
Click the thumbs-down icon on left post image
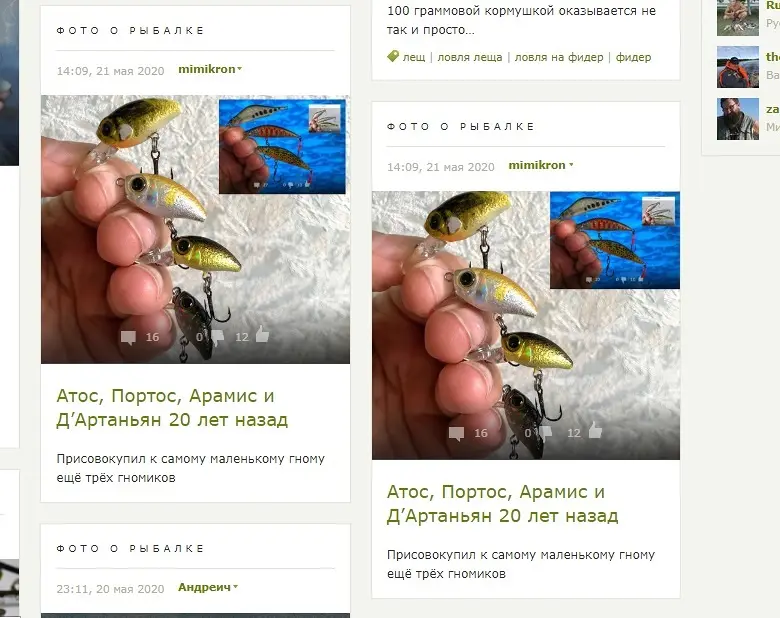(217, 337)
